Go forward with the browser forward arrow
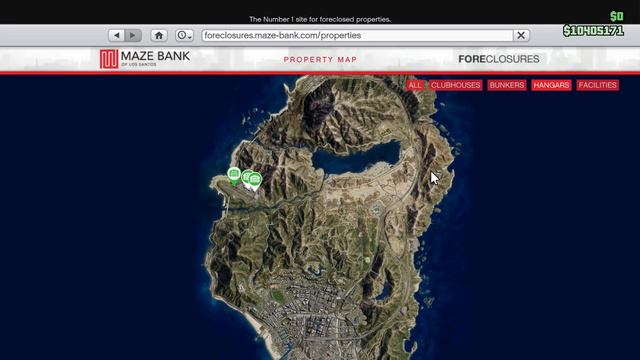This screenshot has width=640, height=360. [x=133, y=36]
